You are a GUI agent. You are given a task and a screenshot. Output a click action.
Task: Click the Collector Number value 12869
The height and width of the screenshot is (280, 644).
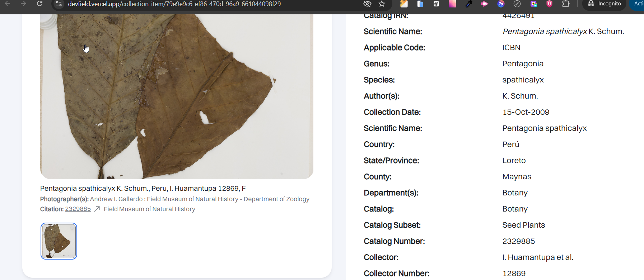click(514, 274)
